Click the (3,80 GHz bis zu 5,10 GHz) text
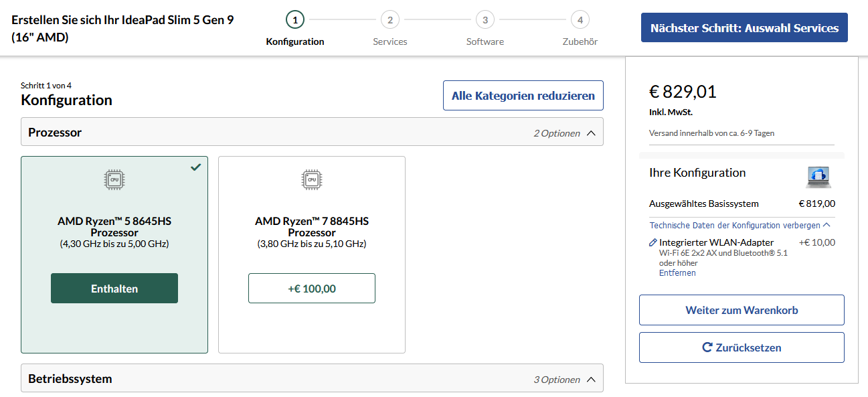This screenshot has width=868, height=397. click(312, 244)
